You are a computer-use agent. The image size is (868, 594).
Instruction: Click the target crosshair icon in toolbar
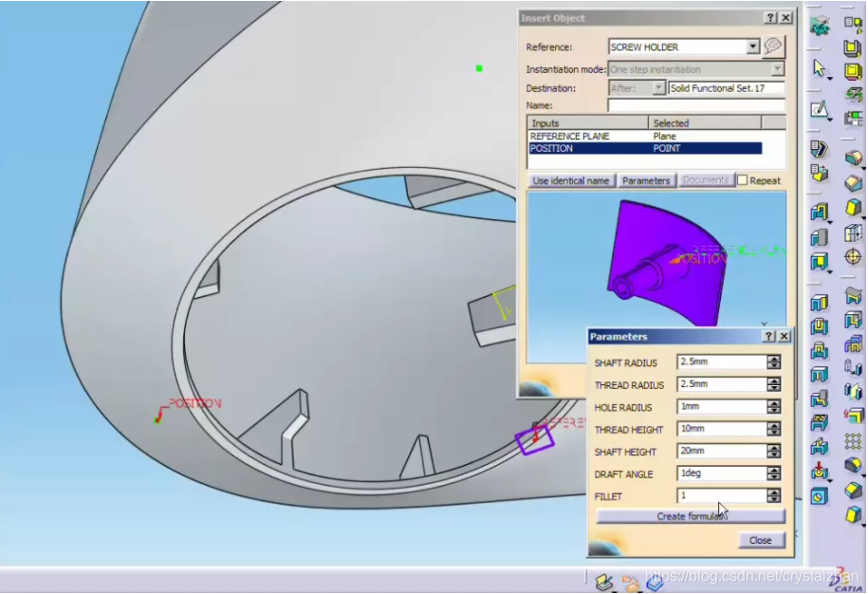(x=853, y=256)
